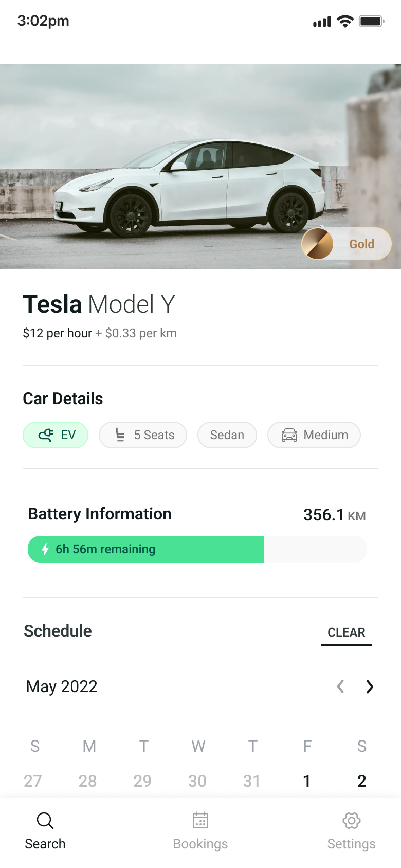401x868 pixels.
Task: Click the car icon in Medium chip
Action: [289, 435]
